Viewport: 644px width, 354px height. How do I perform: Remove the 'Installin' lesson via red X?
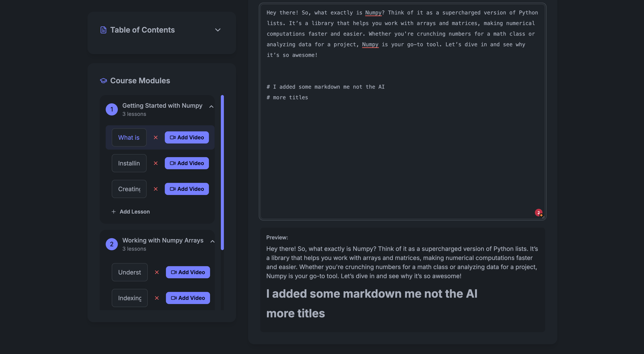pyautogui.click(x=156, y=163)
